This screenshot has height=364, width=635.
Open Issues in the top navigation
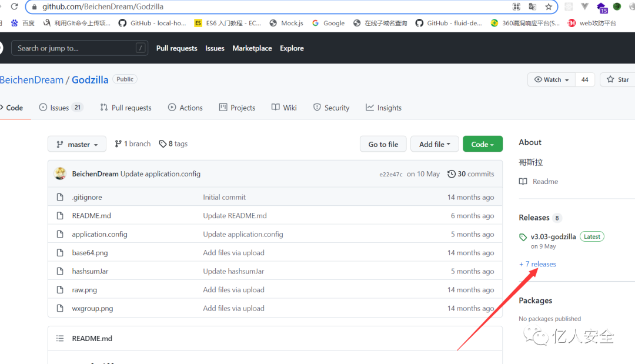(x=215, y=48)
